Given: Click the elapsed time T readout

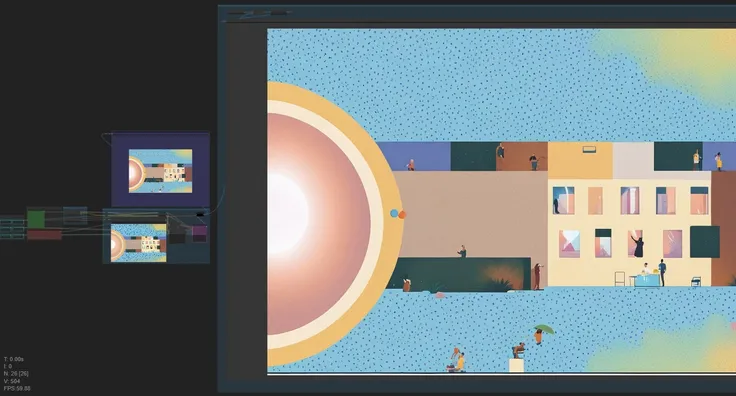Looking at the screenshot, I should click(14, 359).
